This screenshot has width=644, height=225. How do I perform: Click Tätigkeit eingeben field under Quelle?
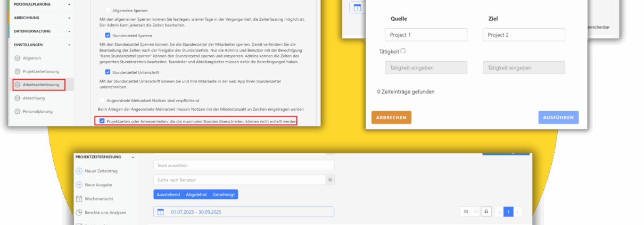[426, 68]
